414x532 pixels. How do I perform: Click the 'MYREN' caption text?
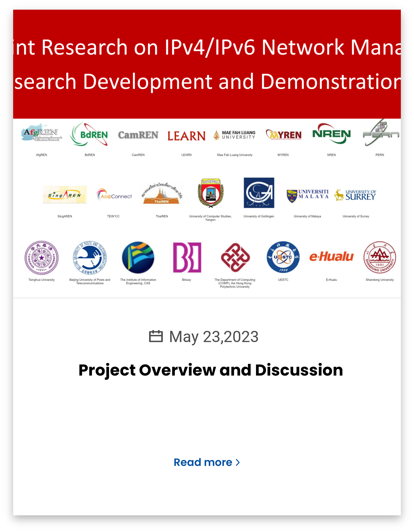[283, 155]
